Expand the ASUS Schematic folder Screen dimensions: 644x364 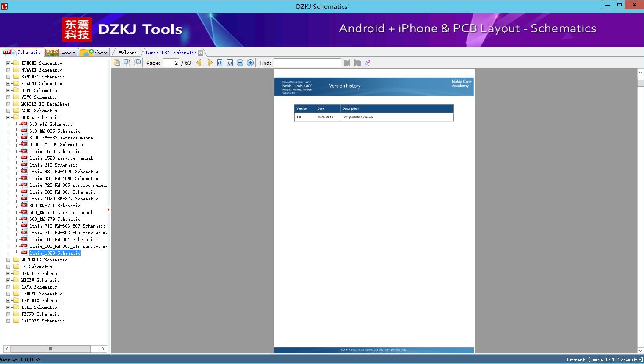[8, 111]
